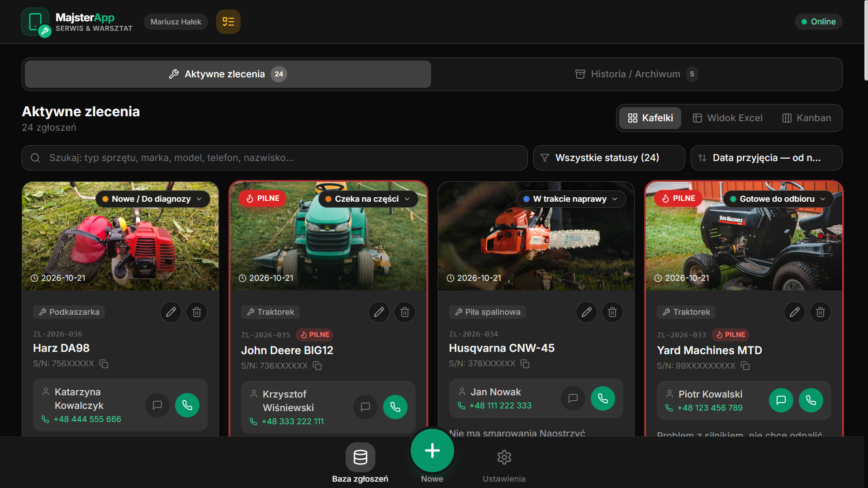Viewport: 868px width, 488px height.
Task: Click phone number +48 111 222 333
Action: 500,406
